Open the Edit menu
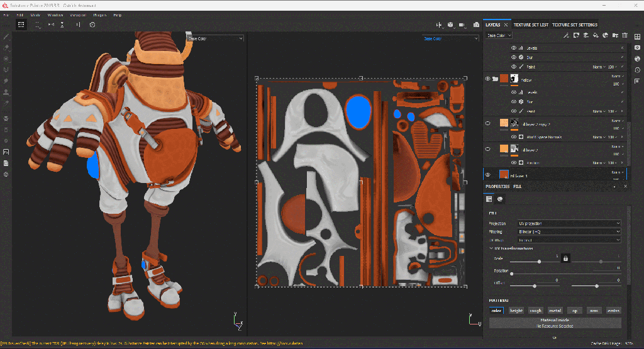Image resolution: width=644 pixels, height=349 pixels. pyautogui.click(x=19, y=15)
